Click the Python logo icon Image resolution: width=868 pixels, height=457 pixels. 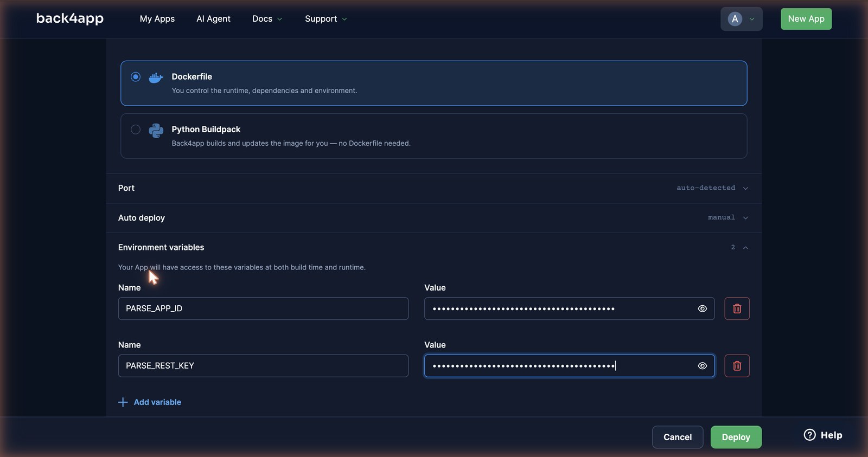tap(156, 130)
